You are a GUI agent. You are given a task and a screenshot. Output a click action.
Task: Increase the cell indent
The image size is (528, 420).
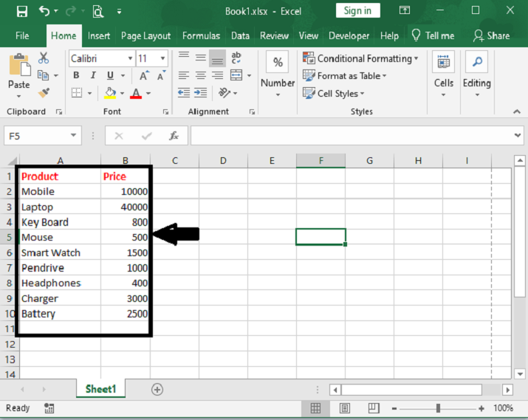coord(201,92)
